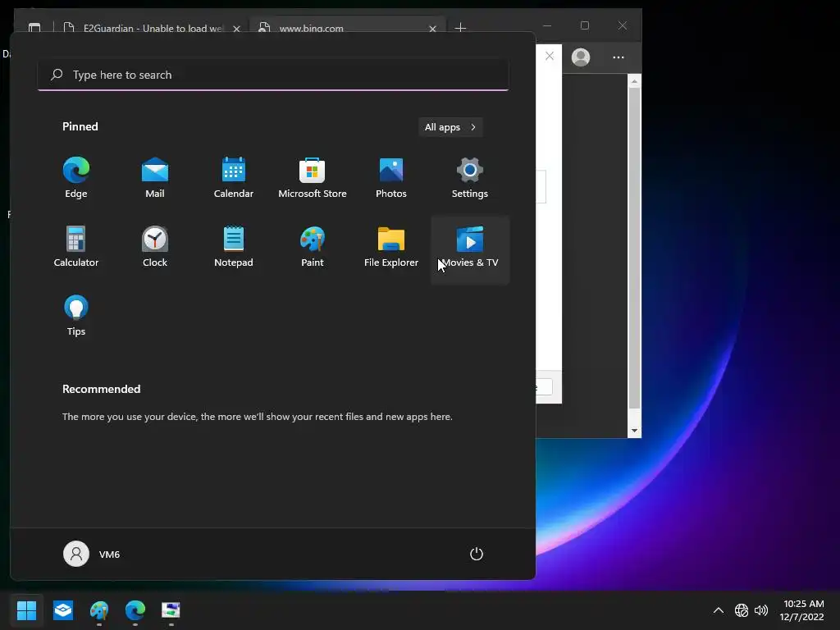Open the rightmost pinned taskbar app

tap(171, 609)
